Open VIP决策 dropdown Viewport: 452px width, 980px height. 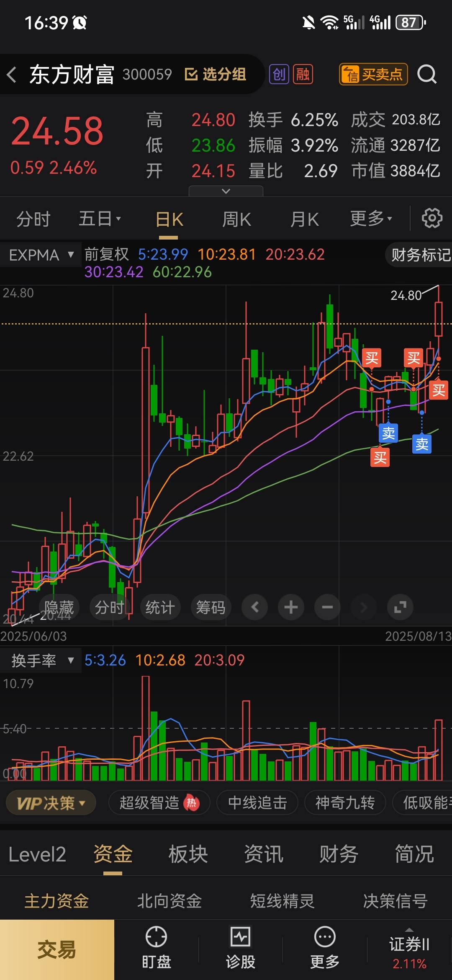pos(51,803)
